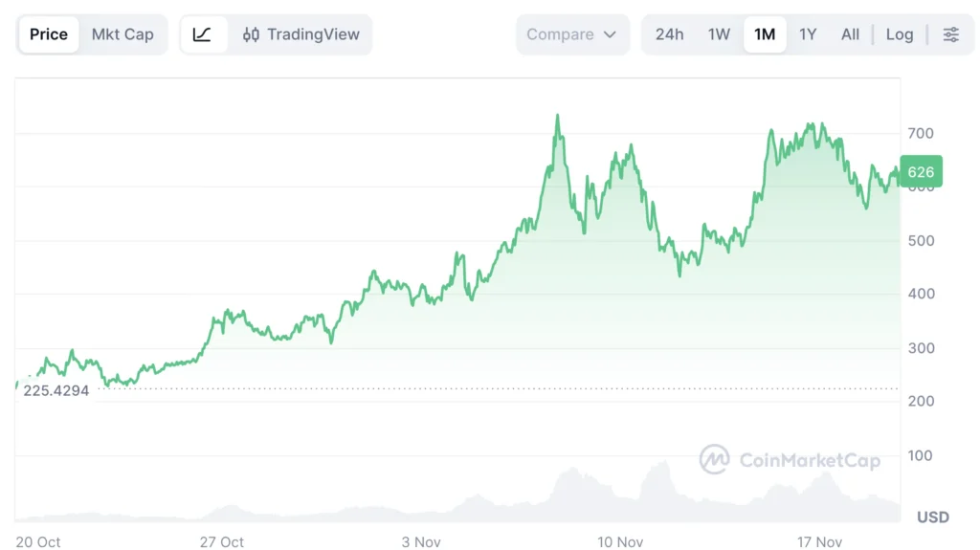980x550 pixels.
Task: Click the 27 Oct date marker
Action: point(222,542)
